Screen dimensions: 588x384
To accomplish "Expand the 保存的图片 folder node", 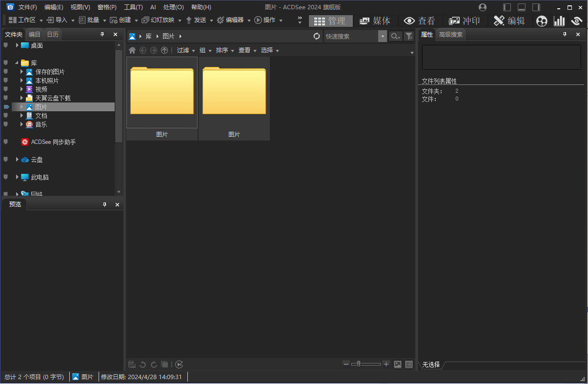I will 22,72.
